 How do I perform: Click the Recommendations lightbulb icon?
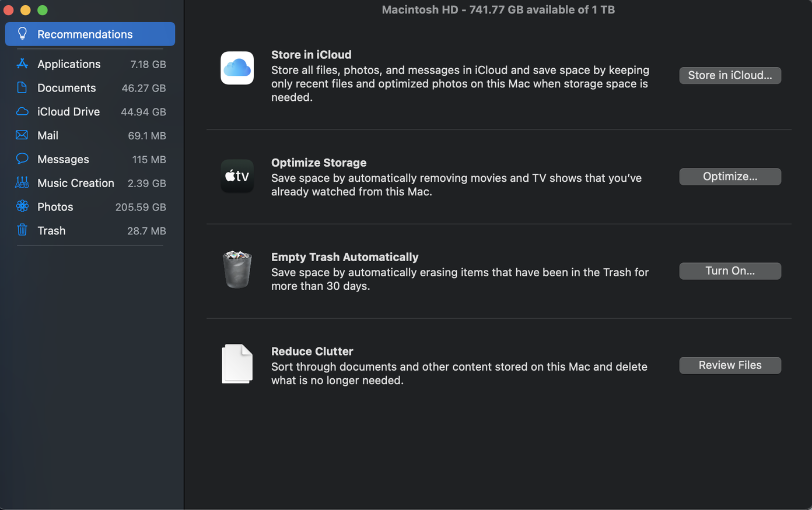tap(22, 34)
